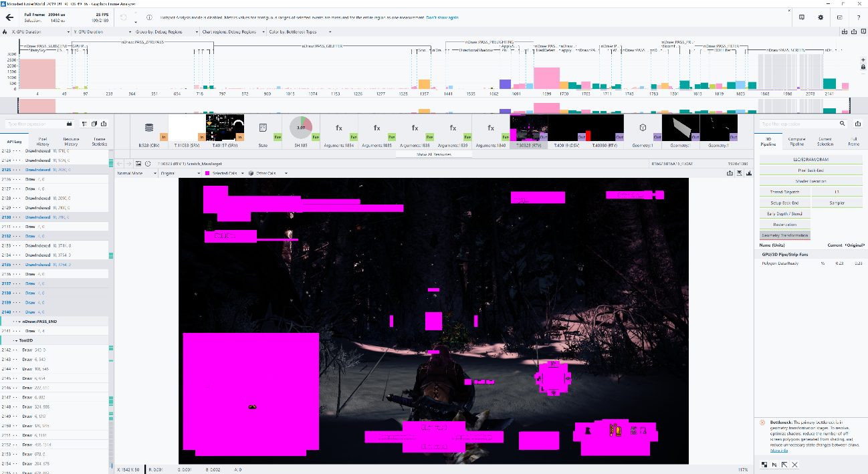This screenshot has width=868, height=474.
Task: Select the Sampler pipeline stage
Action: pos(837,203)
